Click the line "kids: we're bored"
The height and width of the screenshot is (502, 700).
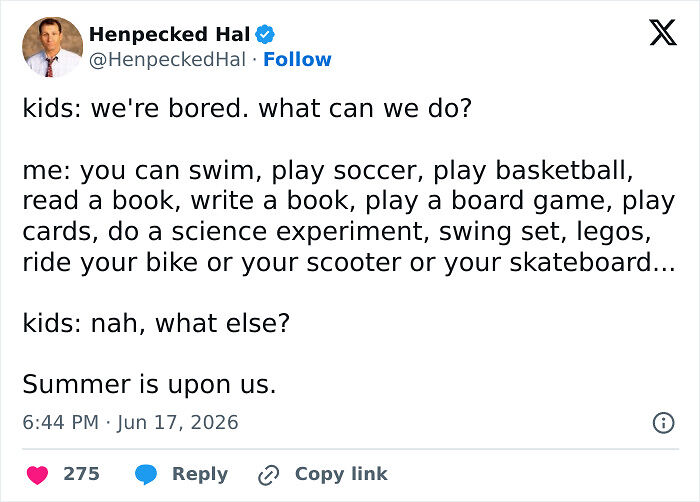247,108
